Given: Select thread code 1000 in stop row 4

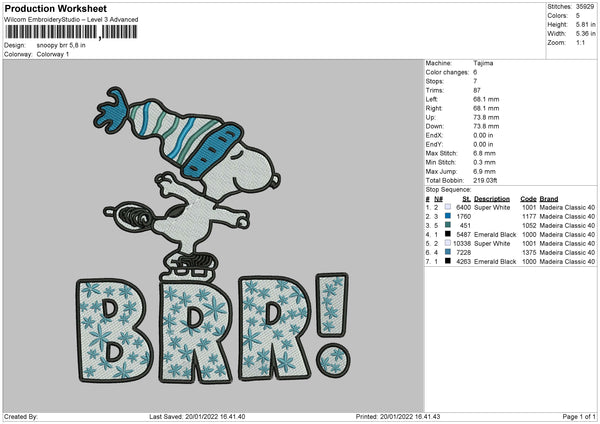Looking at the screenshot, I should click(x=529, y=235).
